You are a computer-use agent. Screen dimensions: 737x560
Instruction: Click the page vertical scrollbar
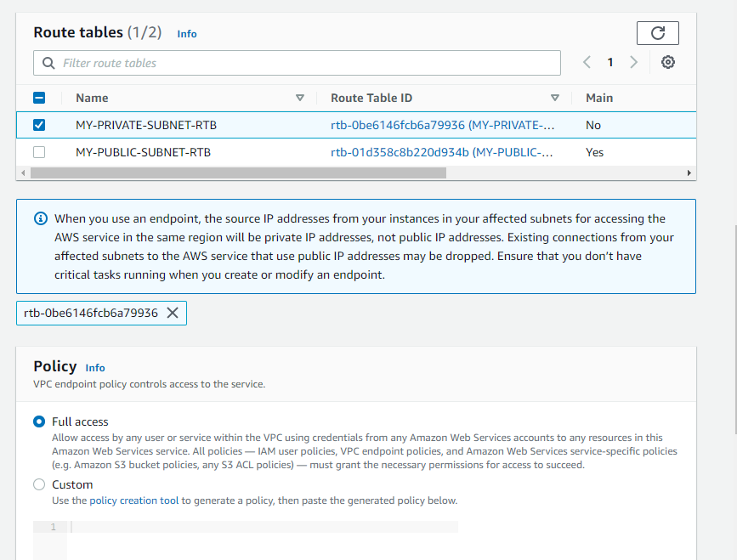[x=735, y=330]
